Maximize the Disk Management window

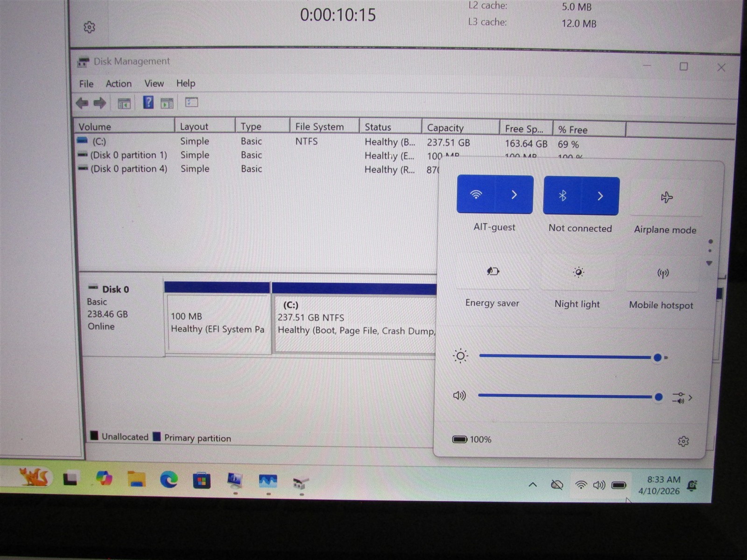pyautogui.click(x=684, y=67)
